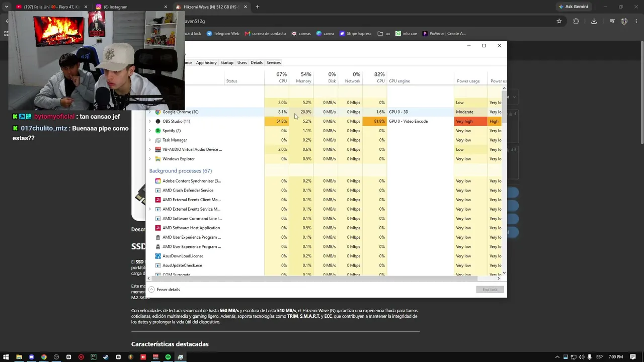Expand the Spotify (2) process group
Viewport: 644px width, 362px height.
coord(150,131)
